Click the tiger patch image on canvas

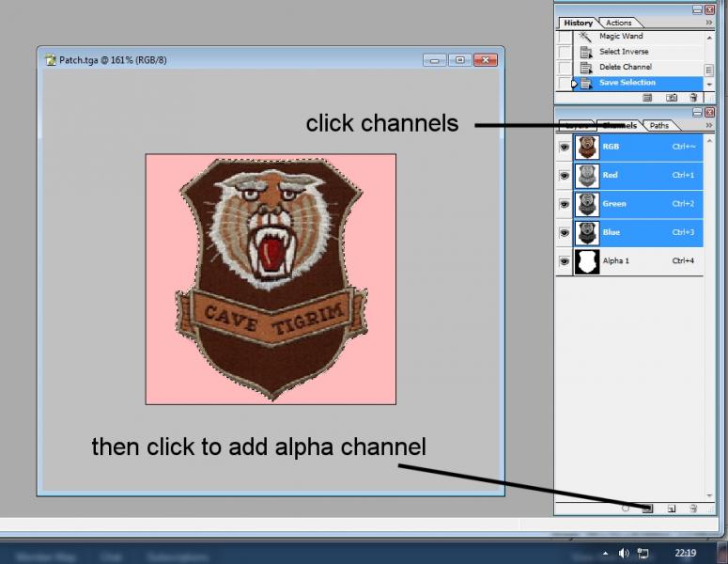click(x=271, y=279)
